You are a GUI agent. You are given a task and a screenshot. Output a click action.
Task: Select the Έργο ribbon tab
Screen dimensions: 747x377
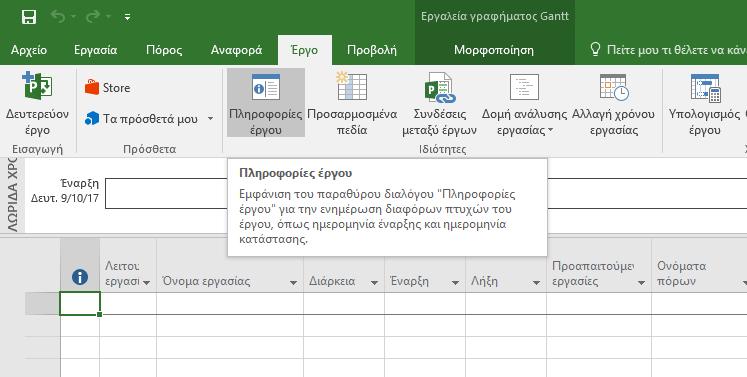pos(304,50)
